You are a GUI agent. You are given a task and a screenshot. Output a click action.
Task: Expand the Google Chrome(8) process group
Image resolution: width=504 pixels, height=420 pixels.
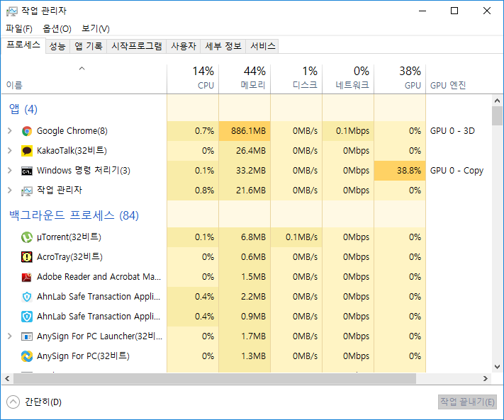tap(10, 131)
